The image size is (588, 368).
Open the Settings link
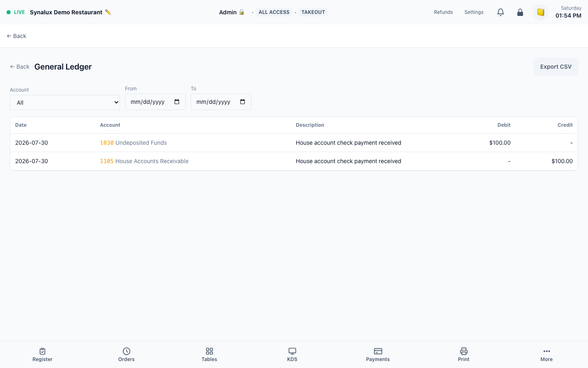(474, 12)
